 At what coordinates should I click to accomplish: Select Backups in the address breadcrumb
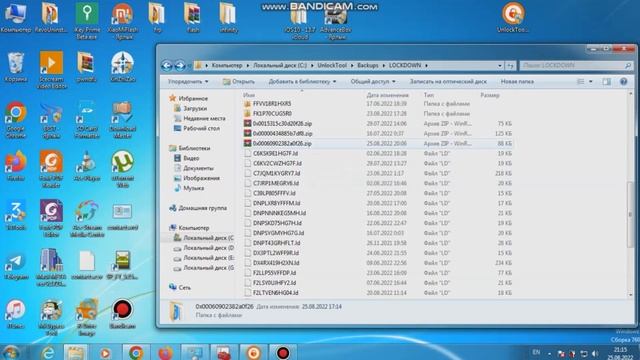[x=368, y=65]
